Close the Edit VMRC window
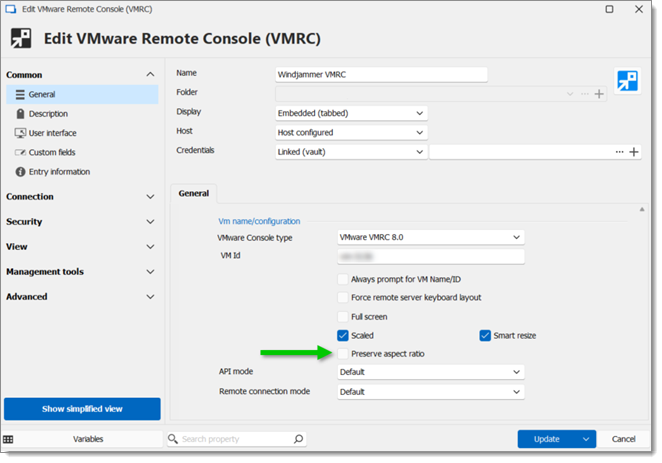662x463 pixels. pos(639,9)
